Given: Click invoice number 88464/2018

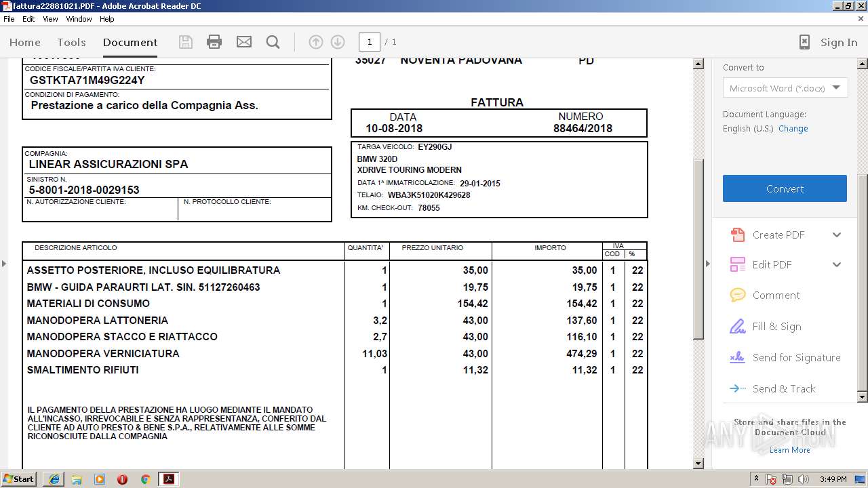Looking at the screenshot, I should point(583,128).
